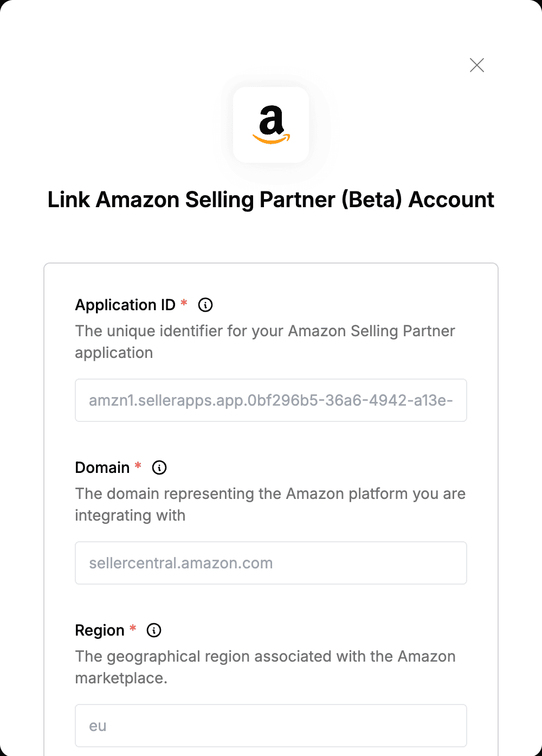This screenshot has width=542, height=756.
Task: Focus the Domain input field
Action: pyautogui.click(x=271, y=563)
